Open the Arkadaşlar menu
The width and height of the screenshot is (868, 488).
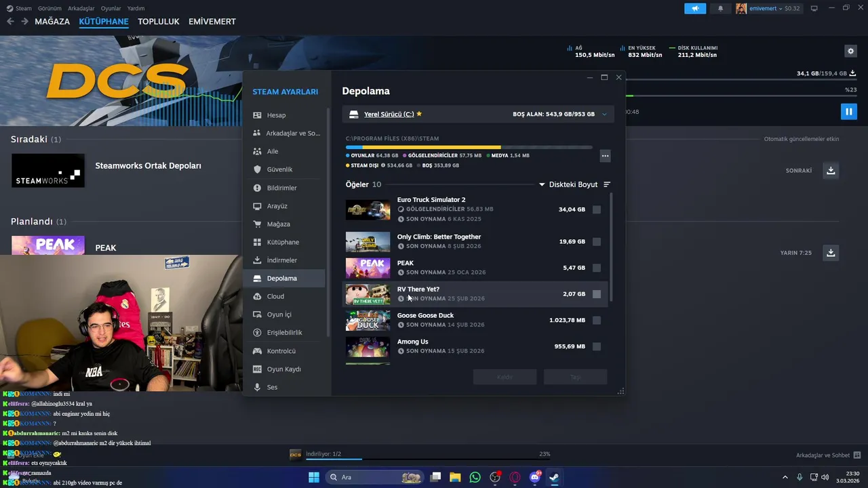[81, 8]
